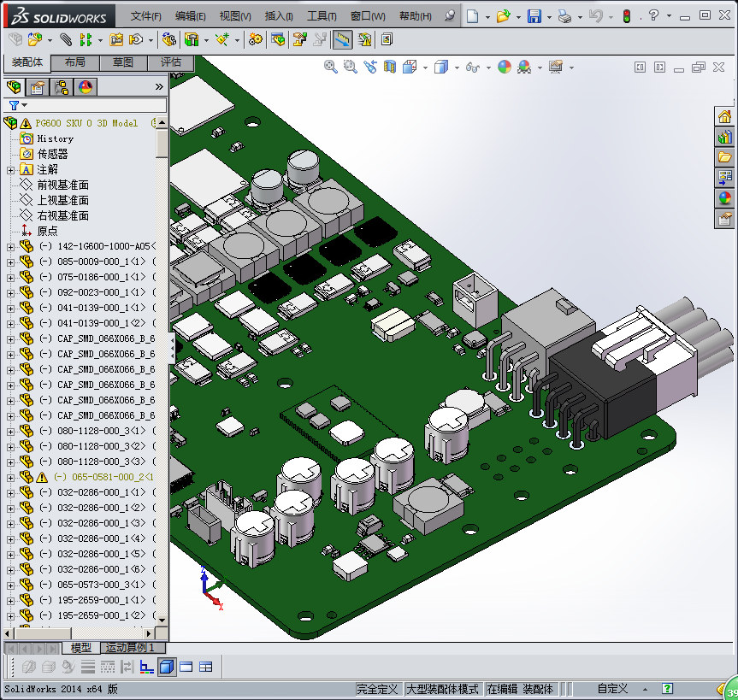Switch to the 评估 tab
The height and width of the screenshot is (700, 738).
pos(170,62)
